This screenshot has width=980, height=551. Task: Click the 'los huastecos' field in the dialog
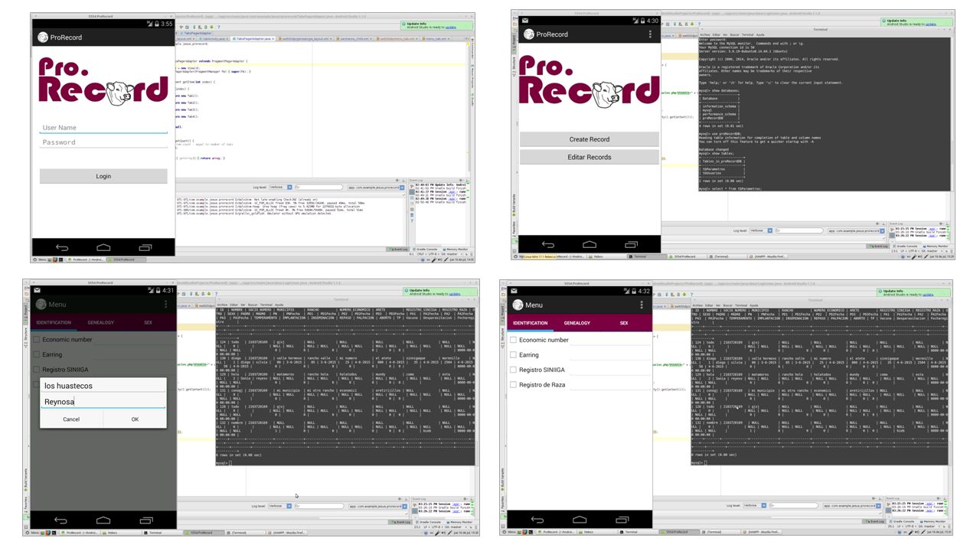click(x=103, y=386)
